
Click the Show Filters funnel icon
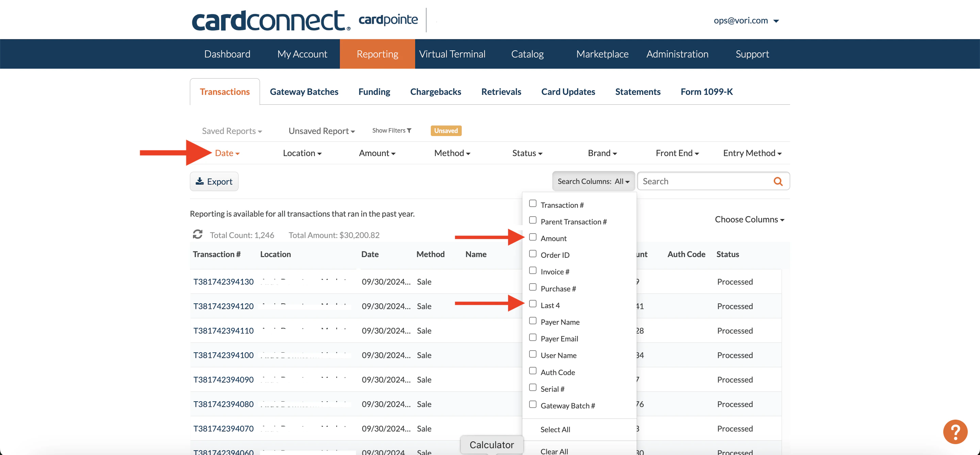(409, 130)
